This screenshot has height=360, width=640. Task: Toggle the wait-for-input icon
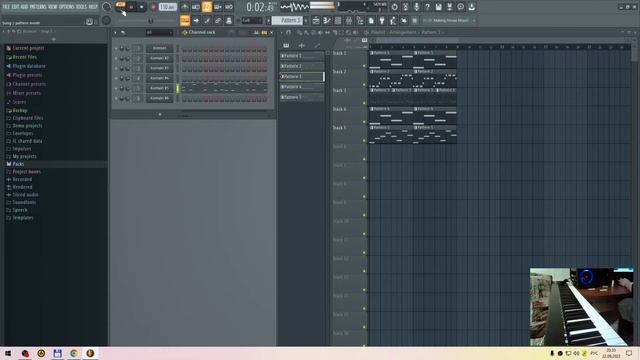point(196,7)
